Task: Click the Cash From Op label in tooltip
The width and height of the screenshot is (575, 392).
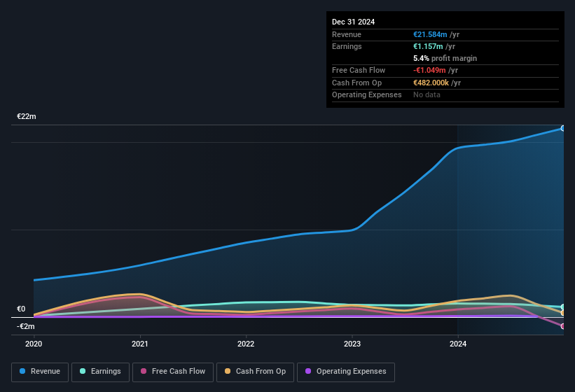Action: point(356,83)
